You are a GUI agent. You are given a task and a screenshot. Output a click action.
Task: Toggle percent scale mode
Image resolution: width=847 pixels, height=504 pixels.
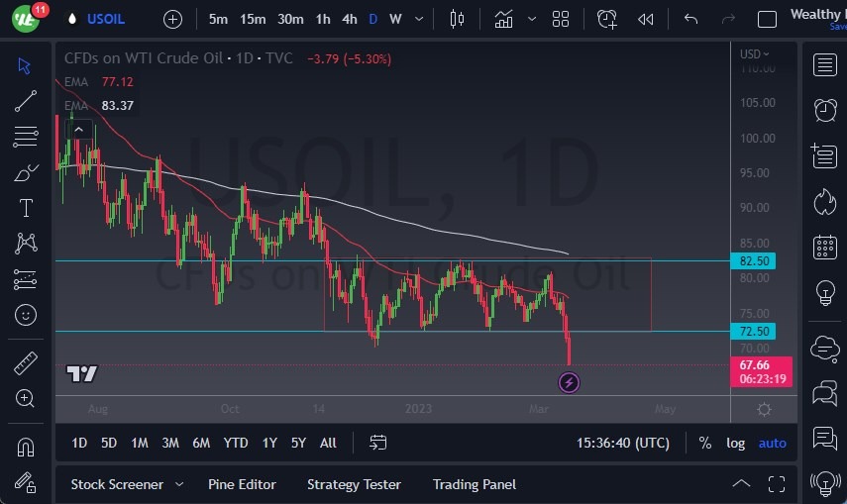point(704,443)
